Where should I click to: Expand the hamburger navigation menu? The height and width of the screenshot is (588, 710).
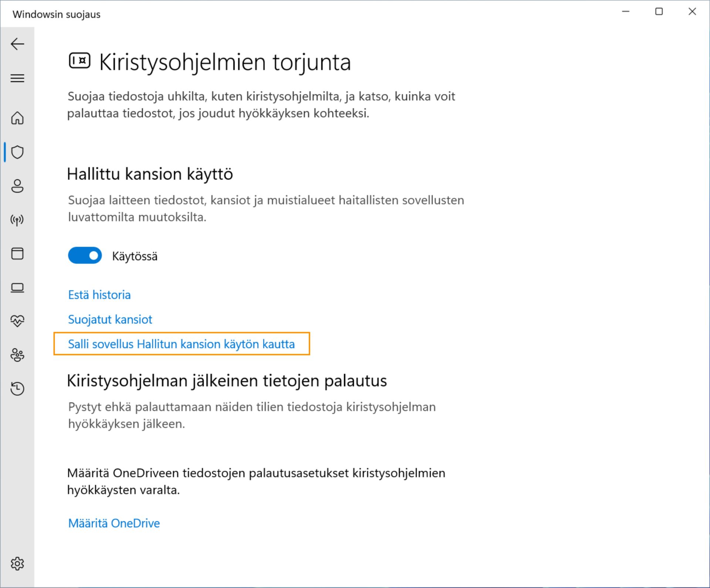pos(17,78)
